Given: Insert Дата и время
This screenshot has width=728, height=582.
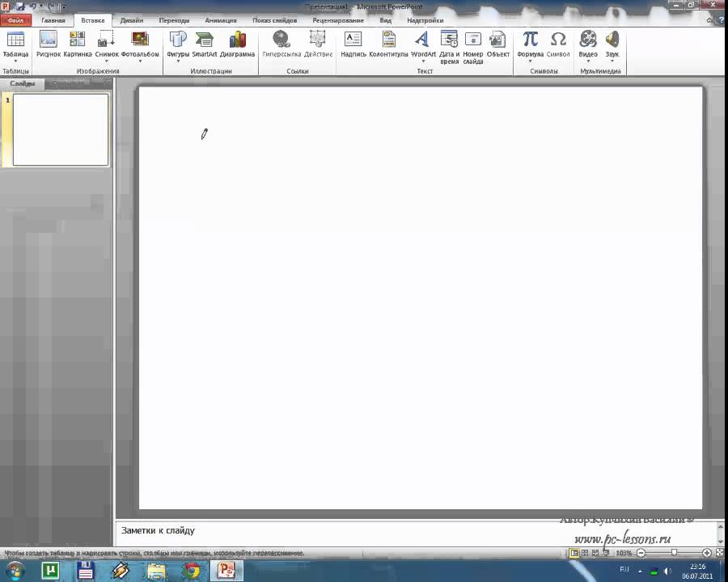Looking at the screenshot, I should point(449,48).
